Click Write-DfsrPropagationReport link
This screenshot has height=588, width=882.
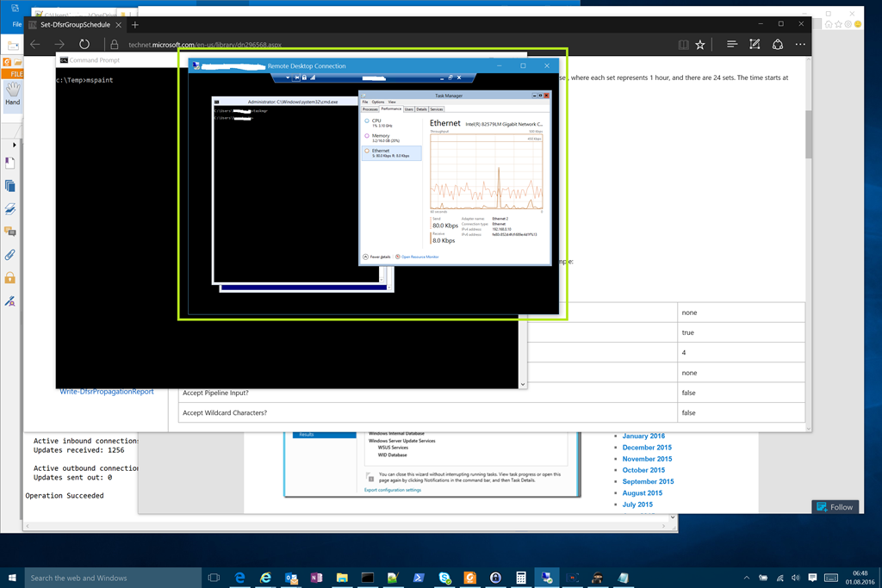click(x=106, y=392)
